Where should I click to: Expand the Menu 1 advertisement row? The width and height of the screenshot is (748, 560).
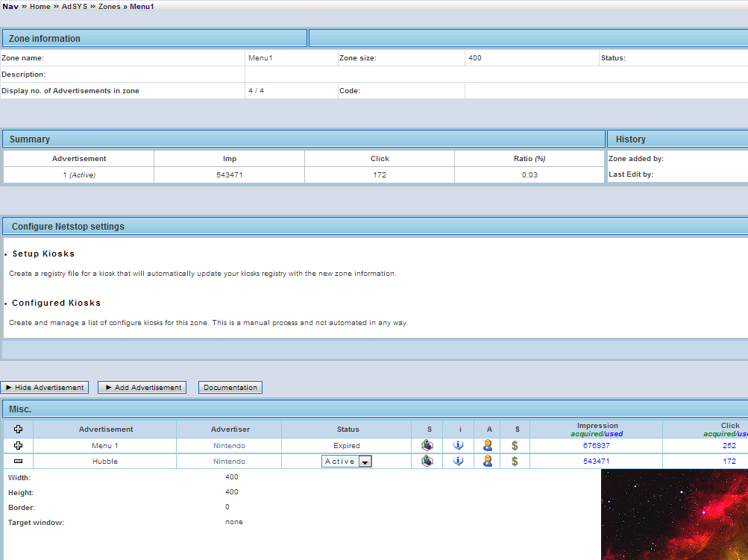pyautogui.click(x=18, y=445)
